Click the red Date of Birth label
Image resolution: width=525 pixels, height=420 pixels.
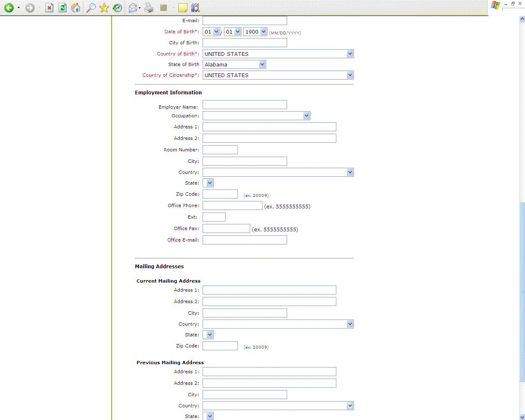[182, 32]
